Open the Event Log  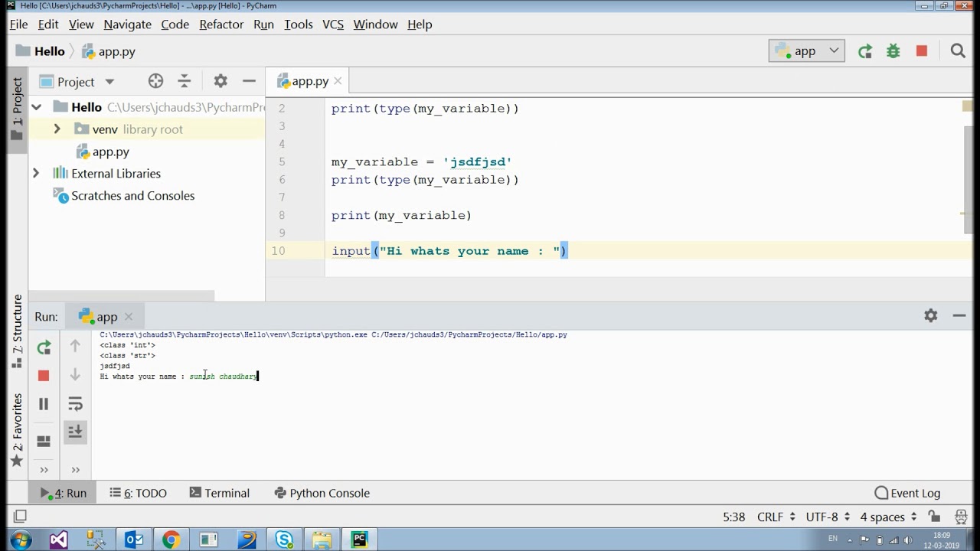907,493
